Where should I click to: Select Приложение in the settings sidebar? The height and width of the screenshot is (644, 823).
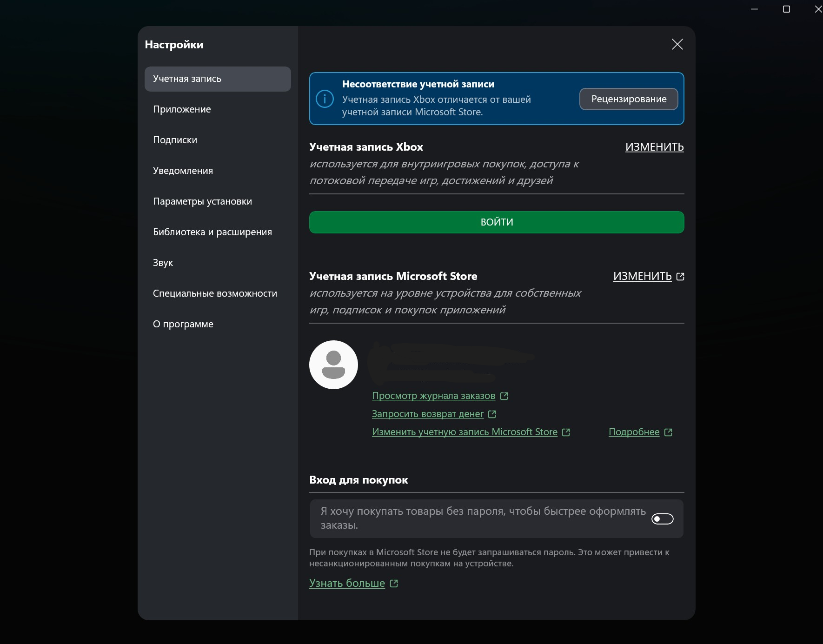pyautogui.click(x=181, y=109)
